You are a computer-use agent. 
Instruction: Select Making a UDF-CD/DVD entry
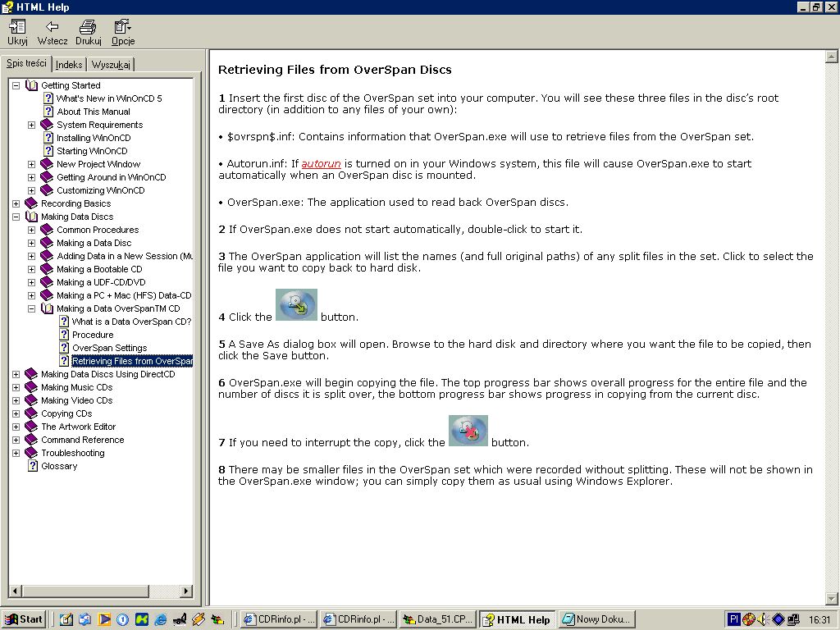click(101, 282)
